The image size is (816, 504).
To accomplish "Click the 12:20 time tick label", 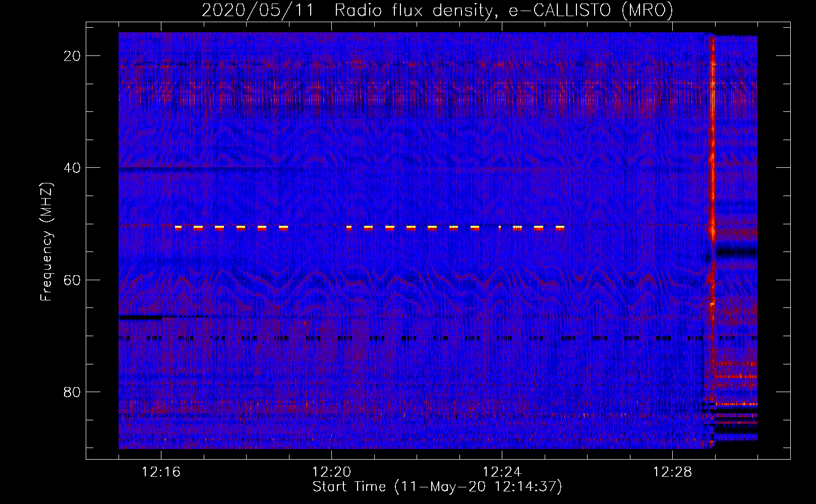I will click(x=331, y=472).
